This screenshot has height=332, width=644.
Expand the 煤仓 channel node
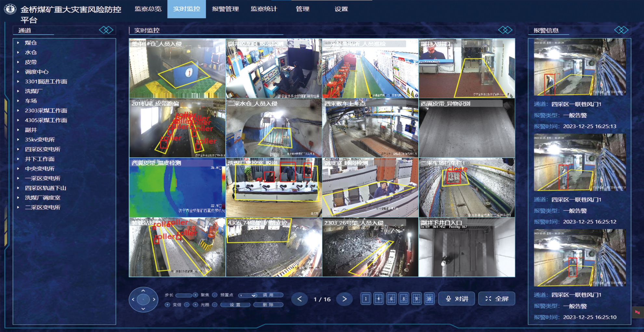click(18, 43)
